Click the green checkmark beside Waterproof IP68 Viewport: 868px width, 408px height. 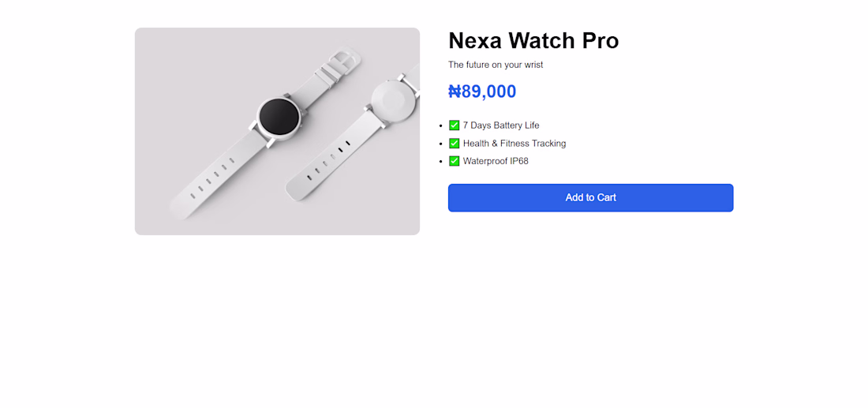pyautogui.click(x=454, y=161)
